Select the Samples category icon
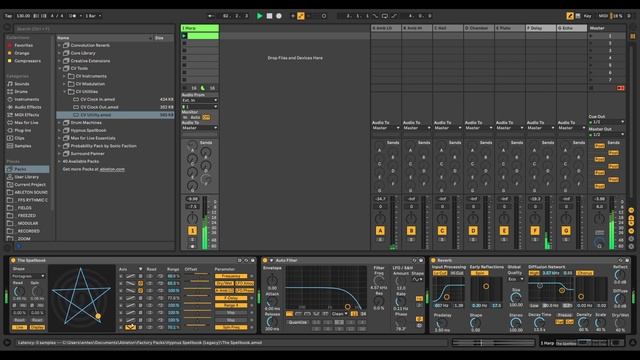The height and width of the screenshot is (360, 640). [10, 146]
